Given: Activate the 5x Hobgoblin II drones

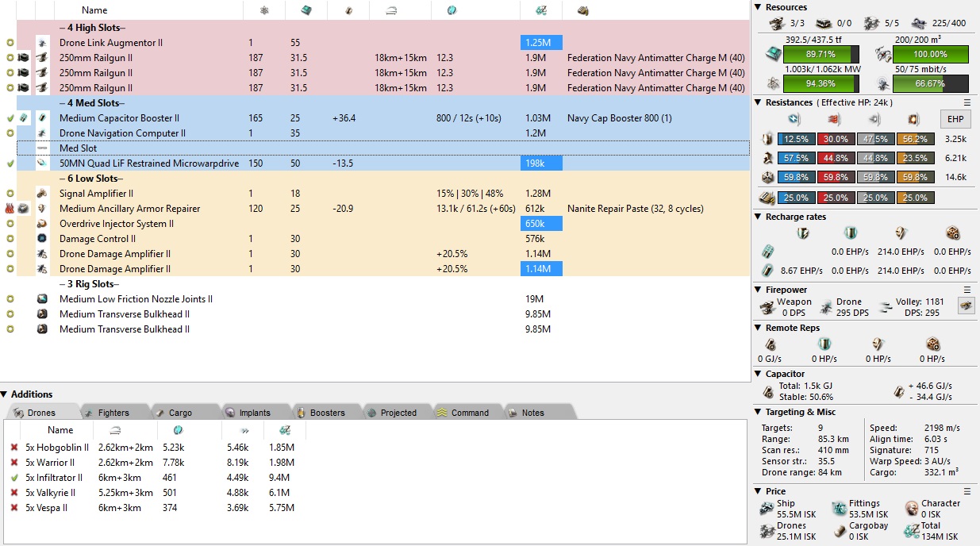Looking at the screenshot, I should point(13,448).
